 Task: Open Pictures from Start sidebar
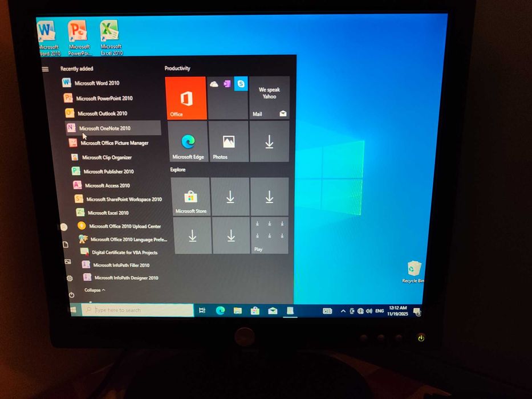click(x=67, y=262)
